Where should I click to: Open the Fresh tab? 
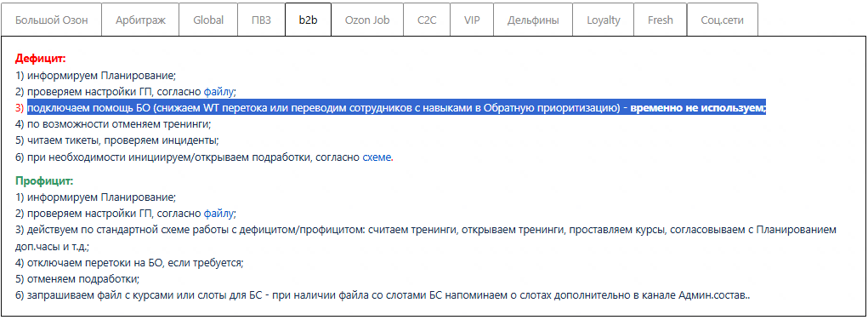(660, 20)
